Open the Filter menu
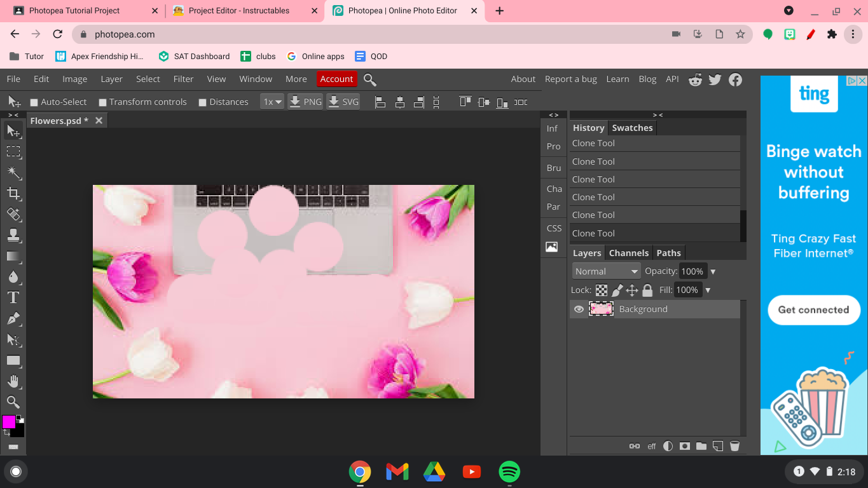 (x=183, y=79)
